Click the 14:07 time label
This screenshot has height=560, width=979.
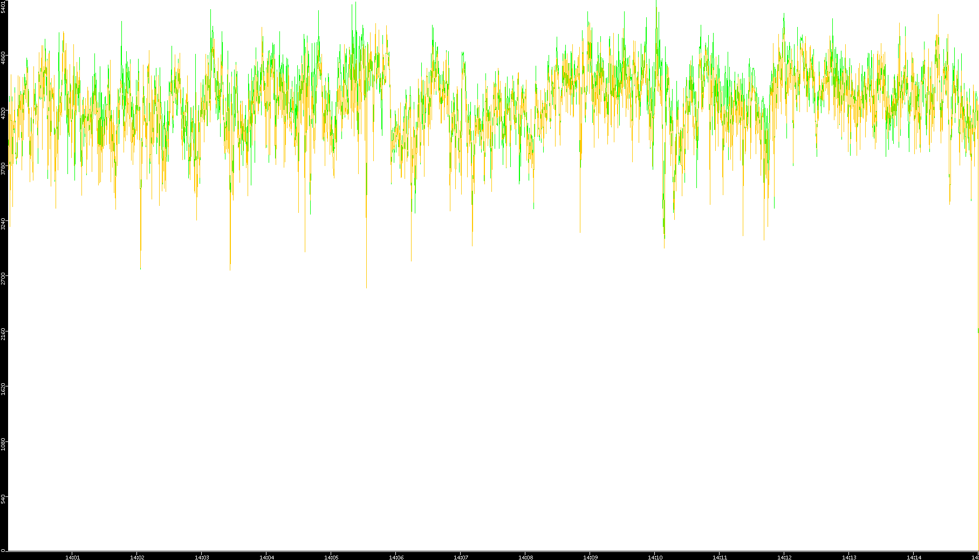461,557
